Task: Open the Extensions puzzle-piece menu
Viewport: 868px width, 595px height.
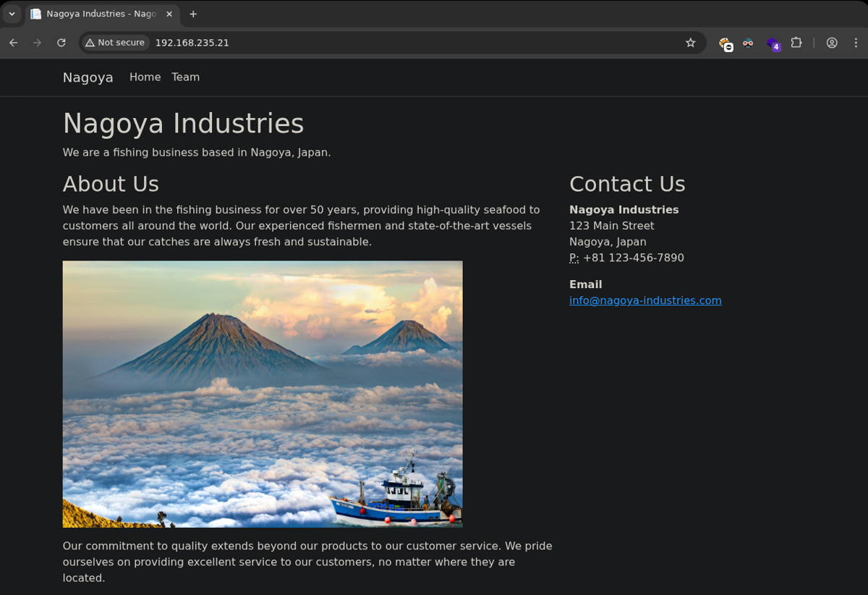Action: (796, 43)
